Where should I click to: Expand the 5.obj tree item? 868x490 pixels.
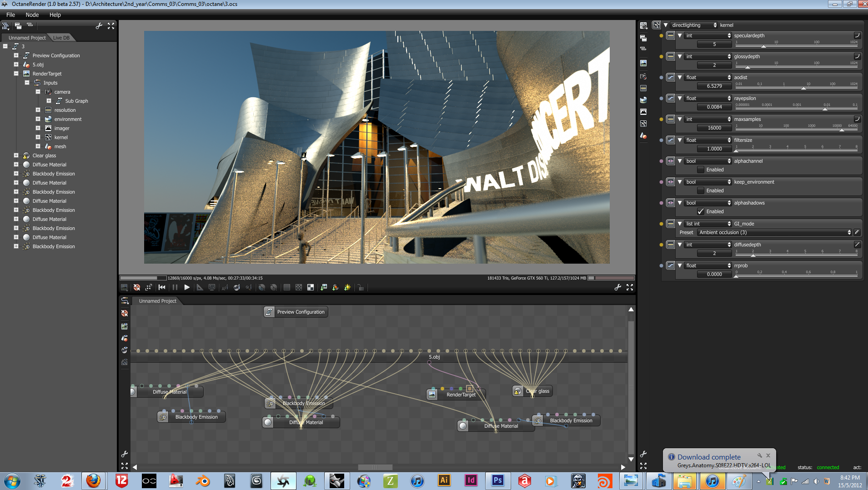coord(16,65)
